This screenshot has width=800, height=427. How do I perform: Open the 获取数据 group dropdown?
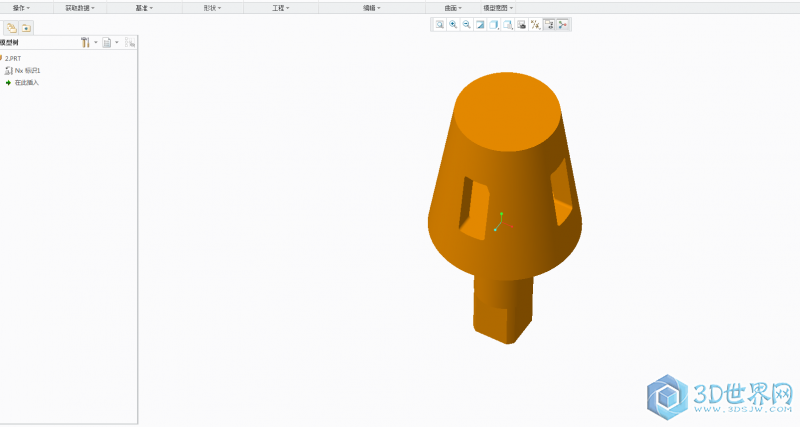[80, 8]
